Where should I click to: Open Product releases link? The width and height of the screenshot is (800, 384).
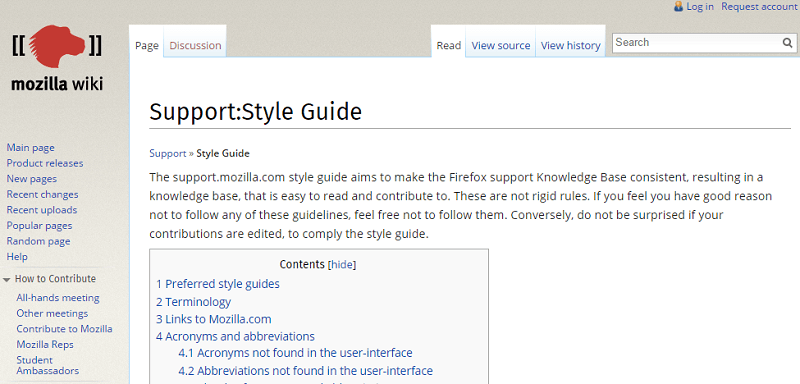click(45, 163)
